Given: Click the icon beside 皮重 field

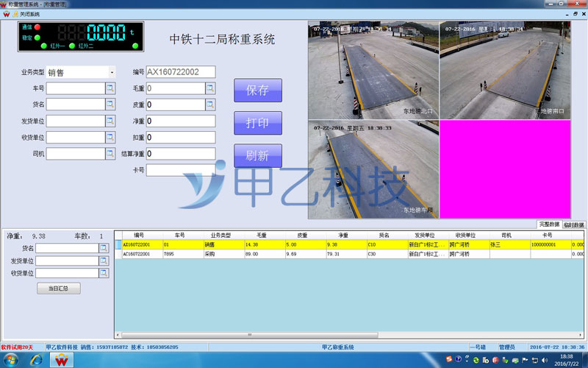Looking at the screenshot, I should (x=210, y=105).
